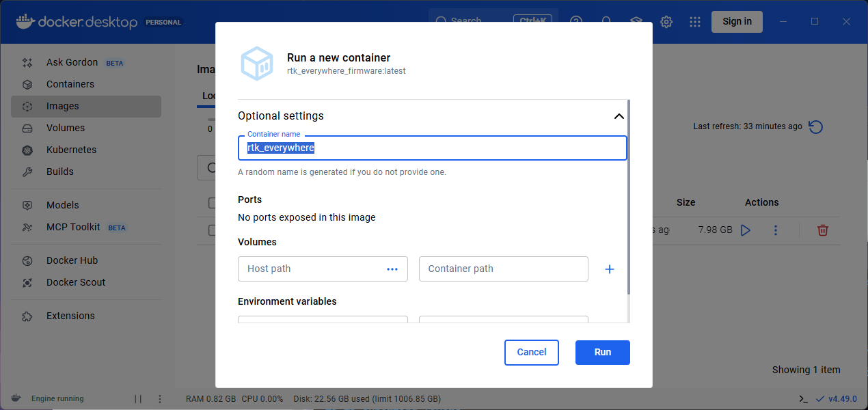Open the help question mark menu
Image resolution: width=868 pixels, height=410 pixels.
(576, 22)
